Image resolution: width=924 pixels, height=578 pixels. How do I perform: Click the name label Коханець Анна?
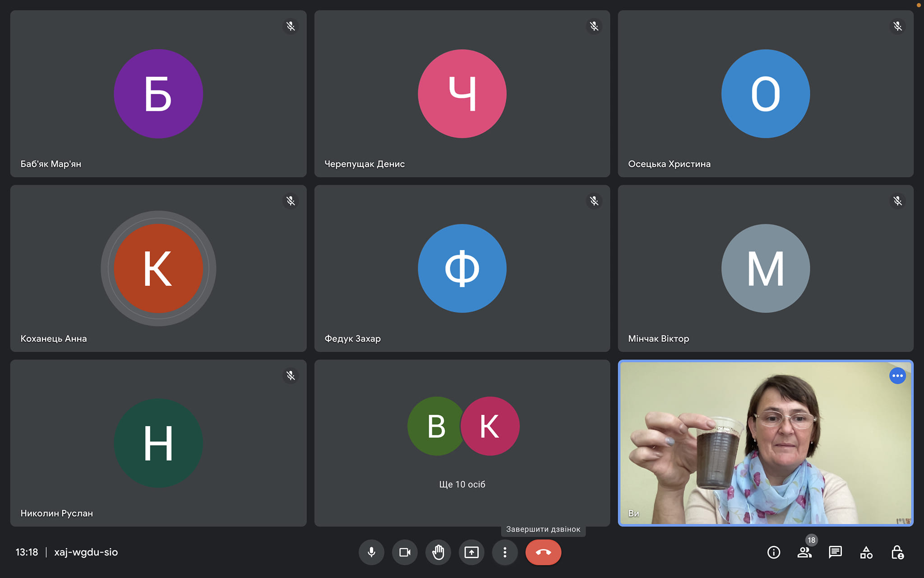point(54,339)
